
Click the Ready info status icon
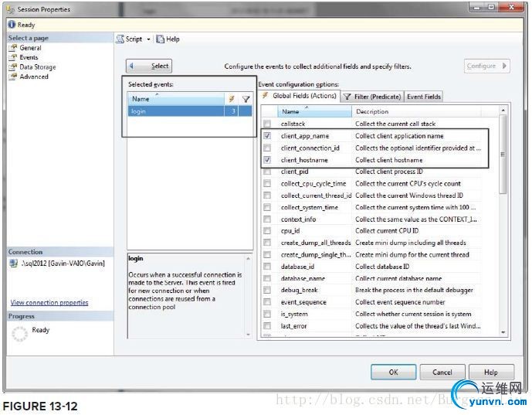pyautogui.click(x=12, y=25)
